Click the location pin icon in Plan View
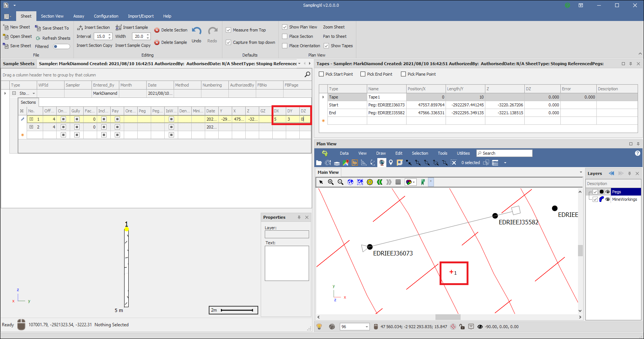The height and width of the screenshot is (339, 644). point(391,163)
